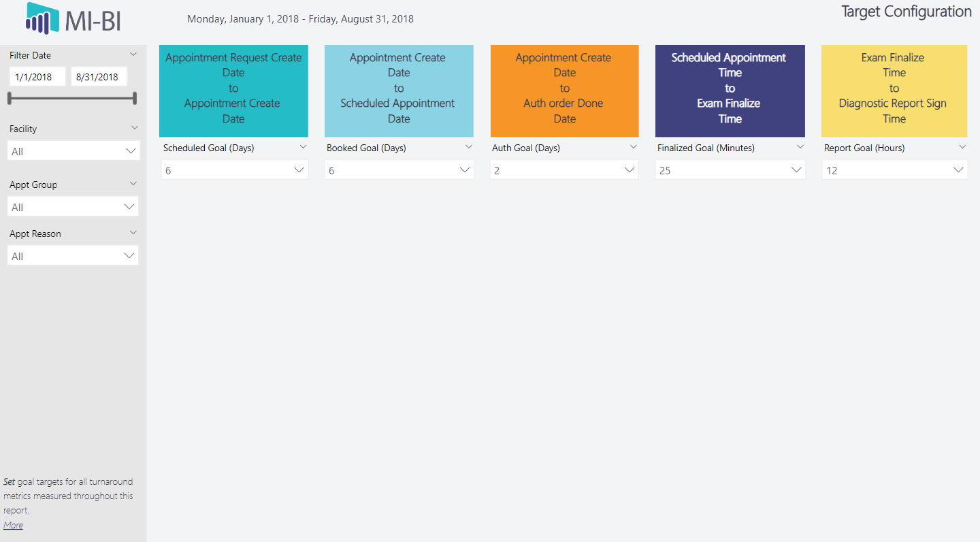980x542 pixels.
Task: Click the Report Goal (Hours) header chevron
Action: coord(962,147)
